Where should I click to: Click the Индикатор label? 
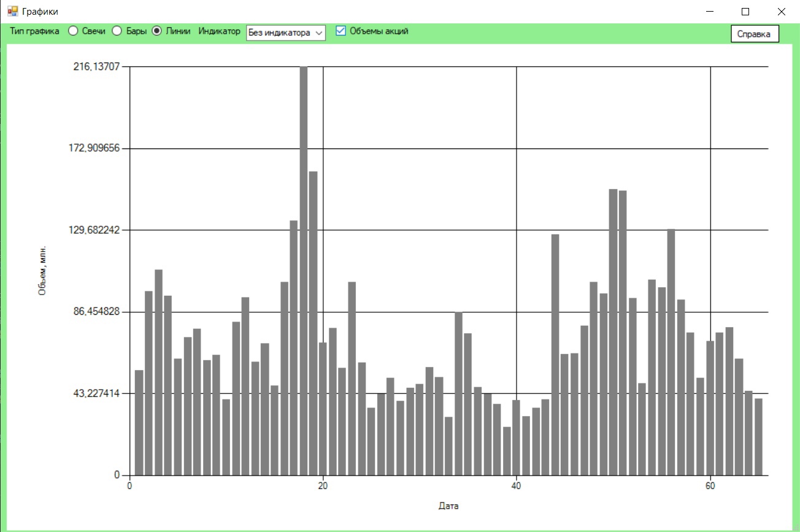pyautogui.click(x=219, y=31)
